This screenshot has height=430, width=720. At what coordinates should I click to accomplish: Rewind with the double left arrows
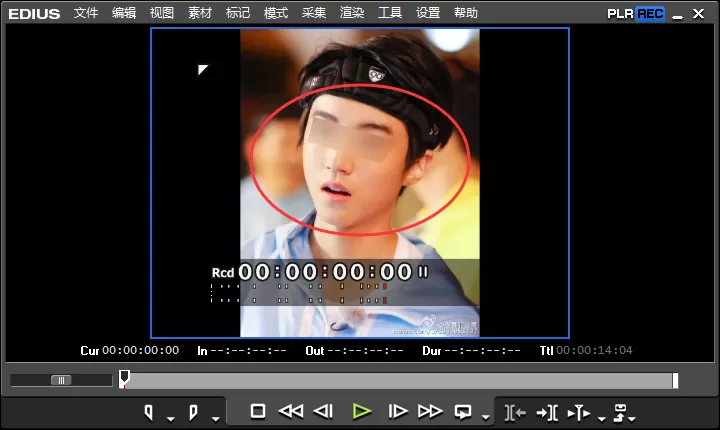point(291,411)
